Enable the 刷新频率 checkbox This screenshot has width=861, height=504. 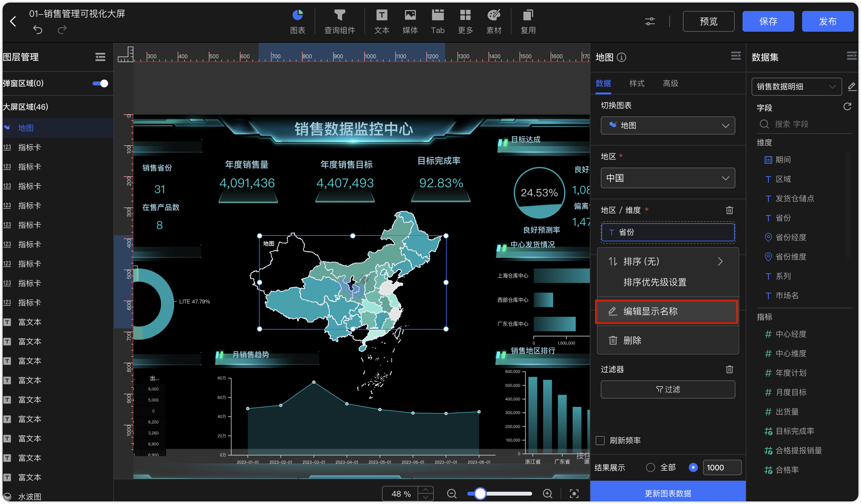600,441
